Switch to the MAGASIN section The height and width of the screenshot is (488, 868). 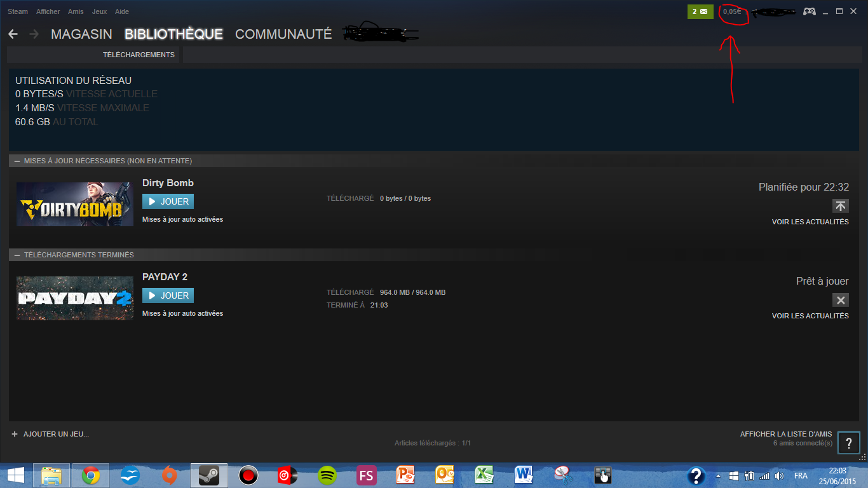(x=81, y=34)
